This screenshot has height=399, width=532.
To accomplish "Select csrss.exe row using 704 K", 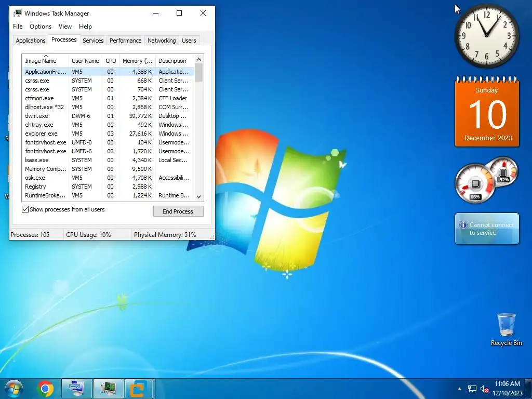I will pos(108,89).
